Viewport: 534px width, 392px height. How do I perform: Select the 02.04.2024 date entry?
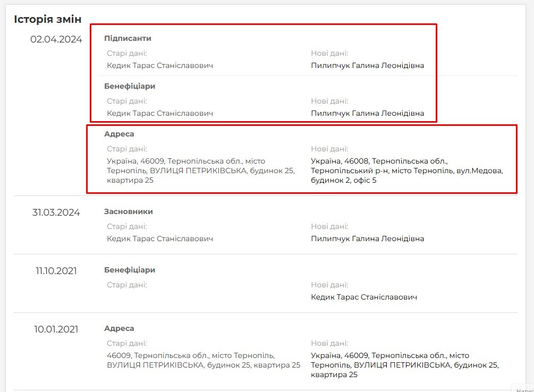(x=56, y=39)
